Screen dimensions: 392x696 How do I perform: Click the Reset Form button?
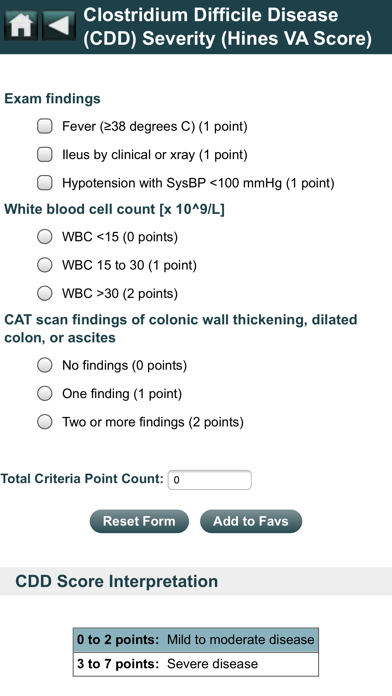[139, 521]
